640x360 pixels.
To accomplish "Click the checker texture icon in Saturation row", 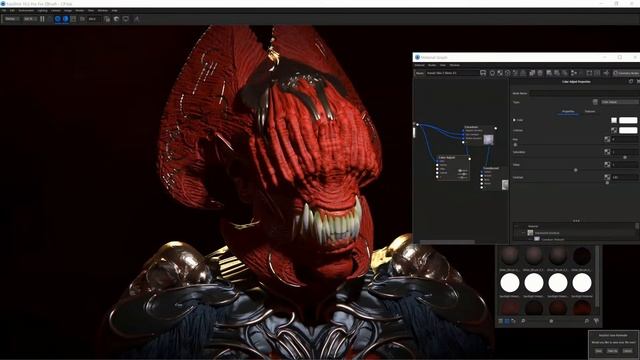I will [x=607, y=152].
